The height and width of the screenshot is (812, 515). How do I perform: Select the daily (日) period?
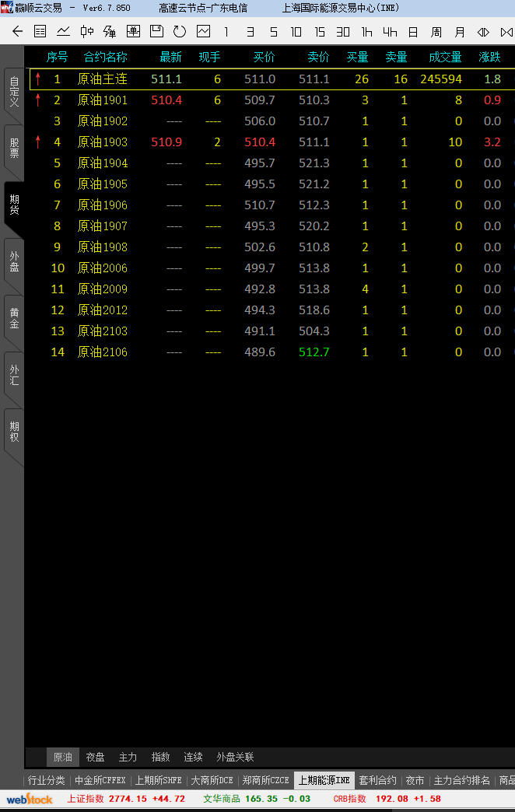point(413,32)
